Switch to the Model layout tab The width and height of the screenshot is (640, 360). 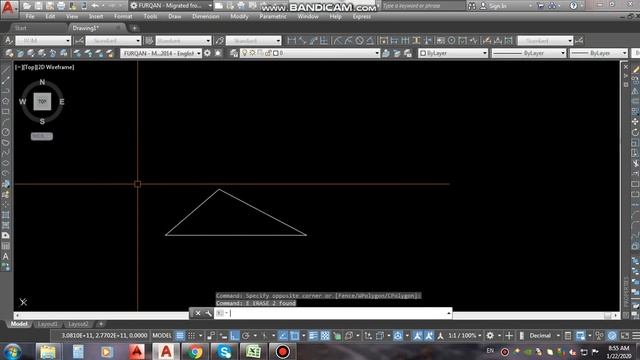(x=19, y=324)
